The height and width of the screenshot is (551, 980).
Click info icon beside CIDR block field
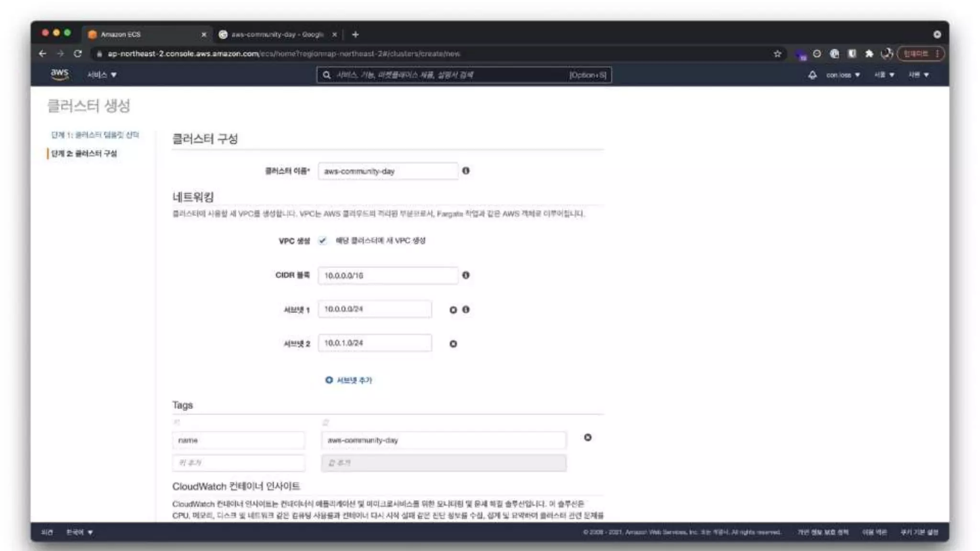click(466, 275)
